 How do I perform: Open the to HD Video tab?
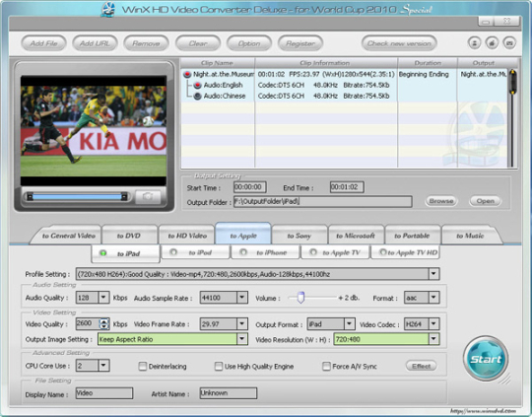[187, 236]
